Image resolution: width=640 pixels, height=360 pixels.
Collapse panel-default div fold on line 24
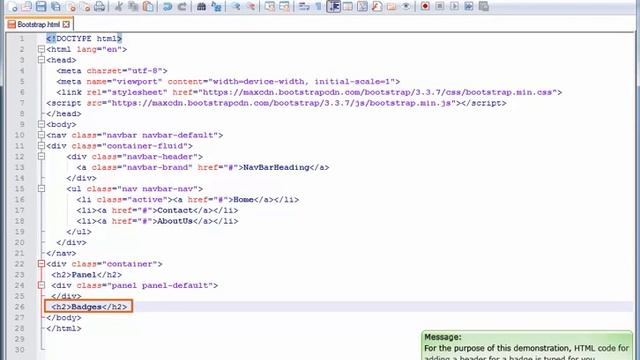pos(41,285)
